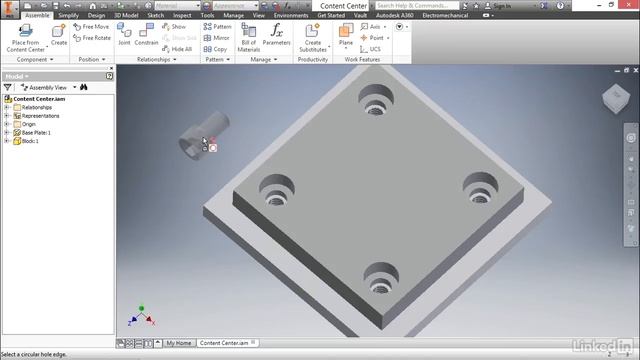The image size is (640, 360).
Task: Open the My Home document tab
Action: [179, 343]
